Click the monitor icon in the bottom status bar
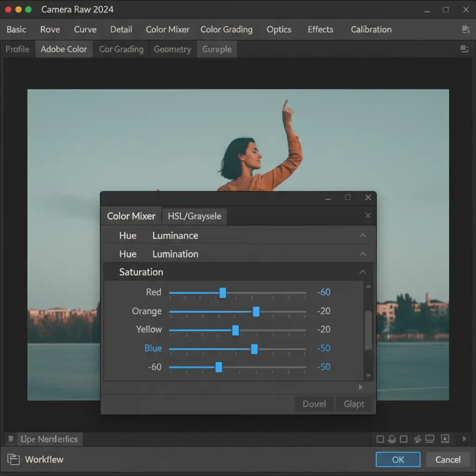476x476 pixels. pyautogui.click(x=430, y=439)
